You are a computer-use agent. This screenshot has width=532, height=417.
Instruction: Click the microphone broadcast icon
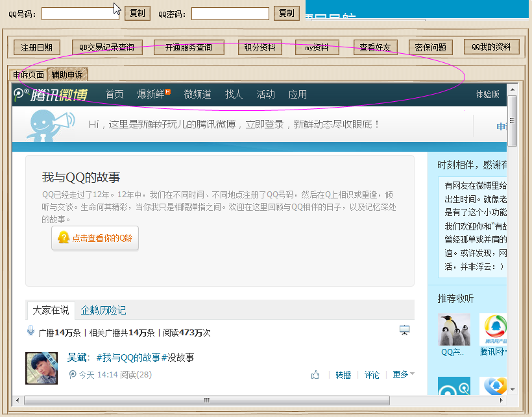pos(31,331)
